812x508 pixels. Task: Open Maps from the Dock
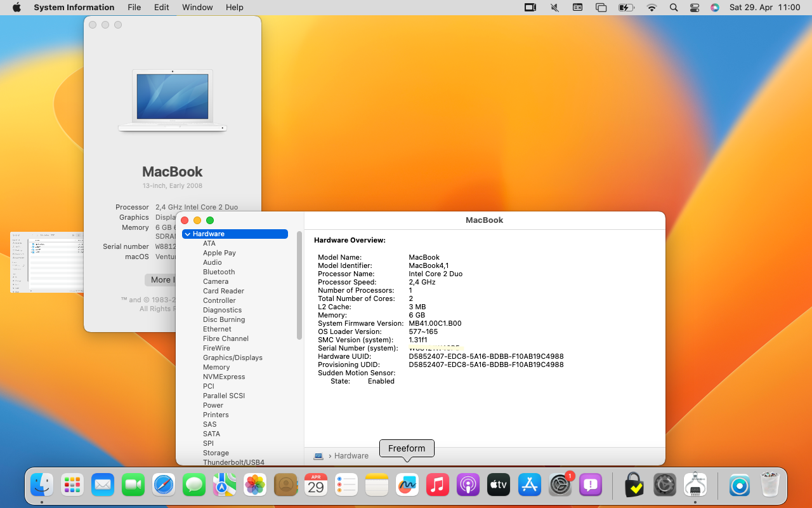click(x=225, y=485)
